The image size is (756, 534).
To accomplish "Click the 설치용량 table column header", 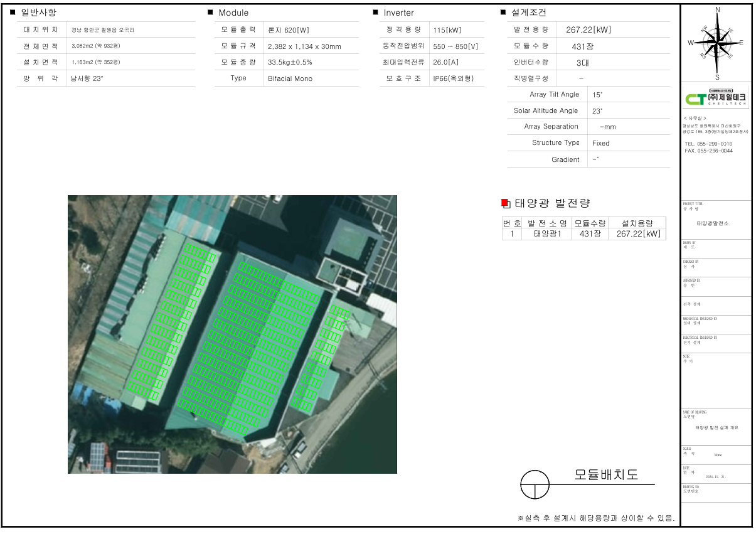I will pyautogui.click(x=637, y=223).
